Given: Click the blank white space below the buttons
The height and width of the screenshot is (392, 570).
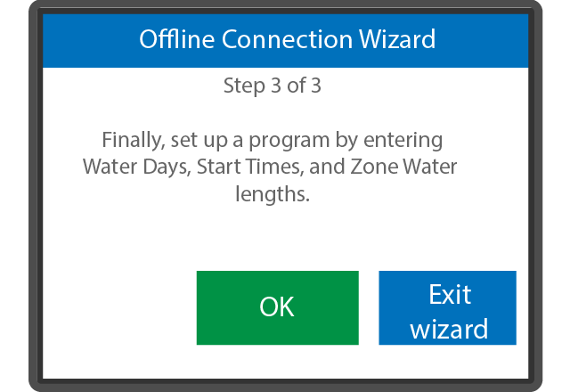Looking at the screenshot, I should 285,362.
